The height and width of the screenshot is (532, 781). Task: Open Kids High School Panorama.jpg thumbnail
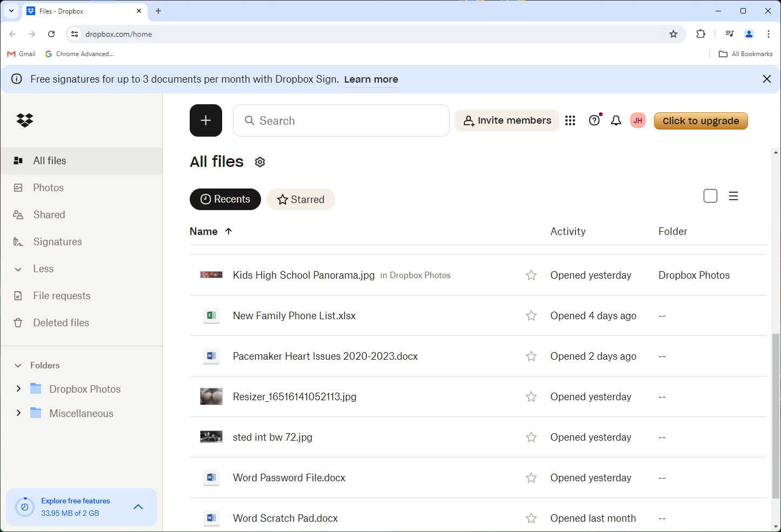211,275
